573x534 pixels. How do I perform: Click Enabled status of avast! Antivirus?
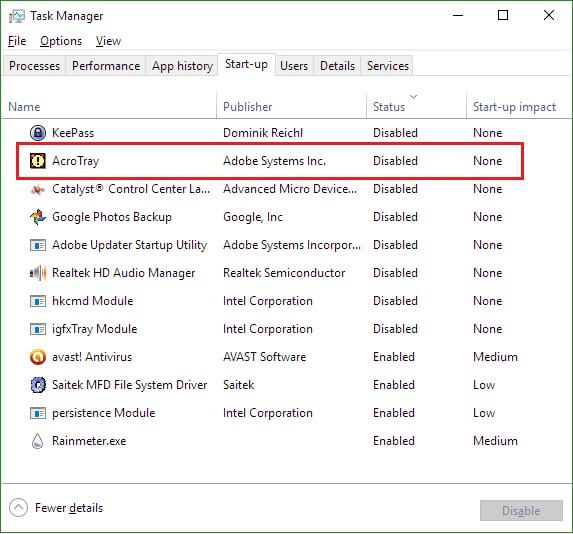[394, 357]
